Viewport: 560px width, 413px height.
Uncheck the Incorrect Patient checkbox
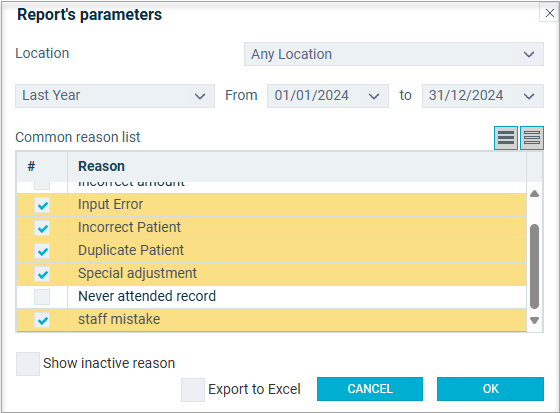[42, 228]
